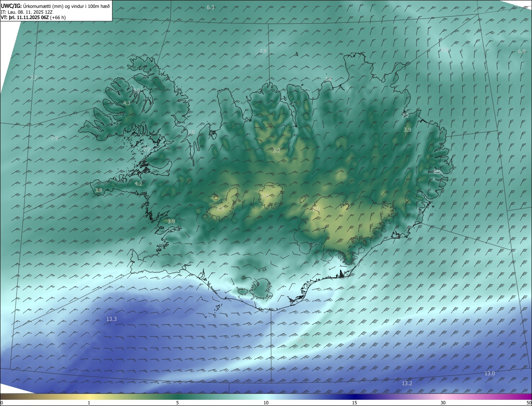The image size is (532, 406).
Task: Click the 13.0 value label
Action: tap(490, 374)
